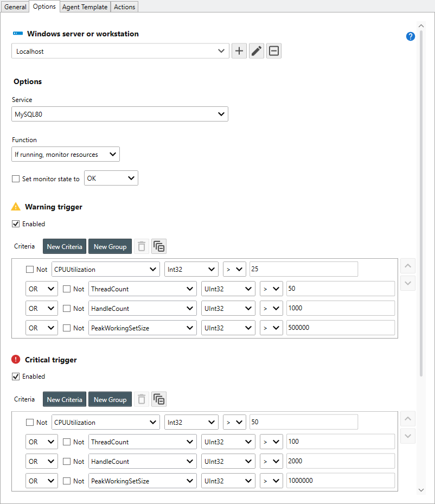Viewport: 435px width, 504px height.
Task: Delete criteria in Warning trigger section
Action: pyautogui.click(x=142, y=247)
